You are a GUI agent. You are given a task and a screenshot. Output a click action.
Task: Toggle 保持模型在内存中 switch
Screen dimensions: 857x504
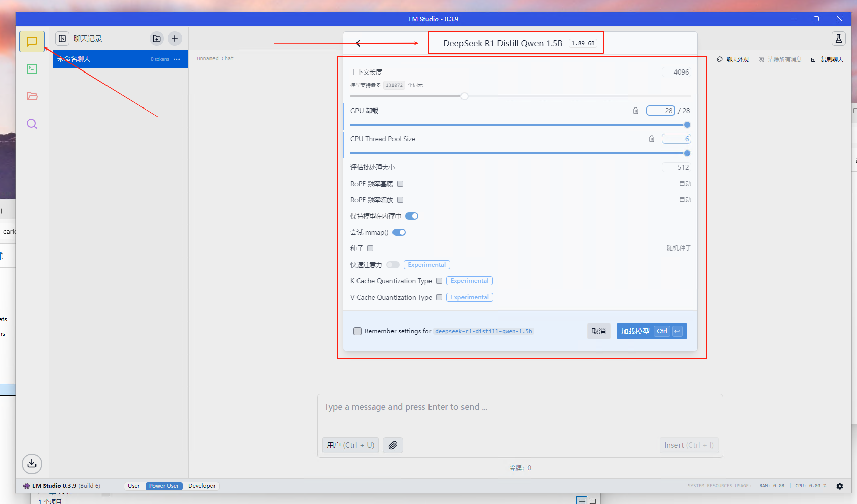(x=412, y=216)
